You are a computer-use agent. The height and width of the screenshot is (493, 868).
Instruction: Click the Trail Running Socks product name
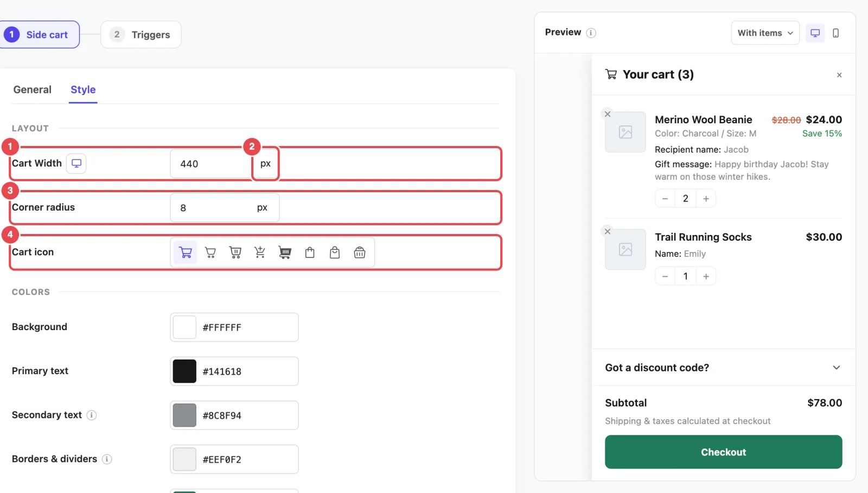click(x=703, y=237)
